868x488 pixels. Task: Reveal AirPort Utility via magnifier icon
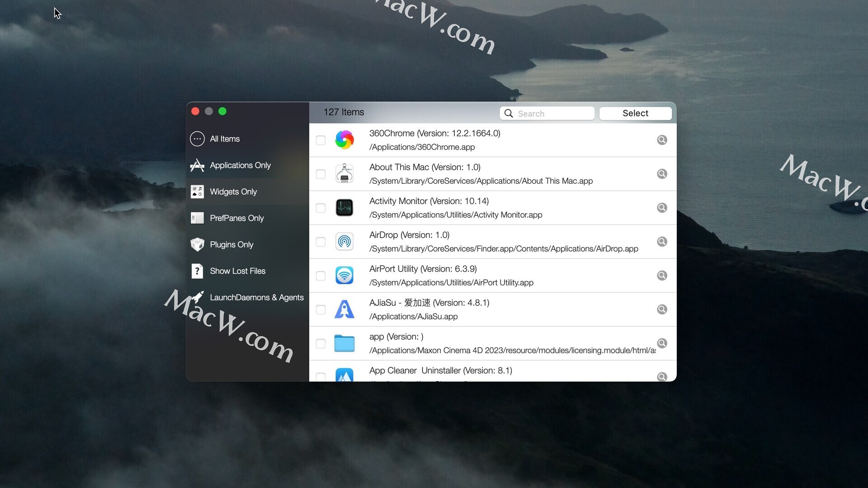(662, 276)
